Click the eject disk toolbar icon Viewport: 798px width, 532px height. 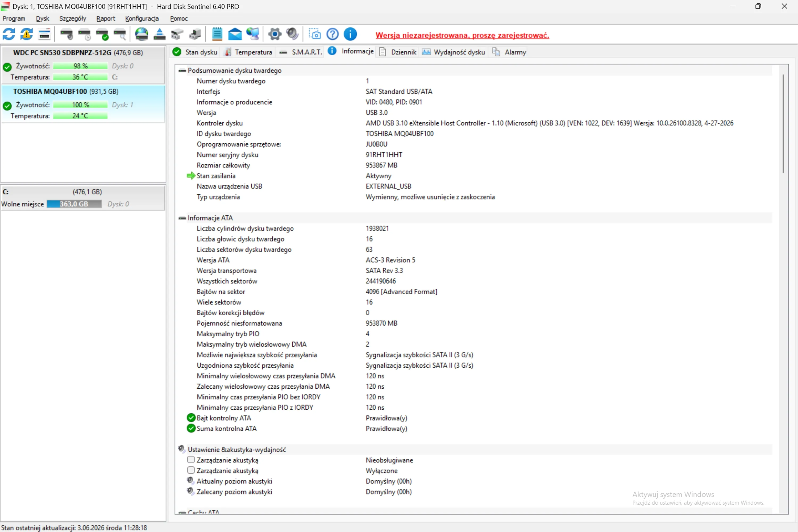[x=159, y=34]
